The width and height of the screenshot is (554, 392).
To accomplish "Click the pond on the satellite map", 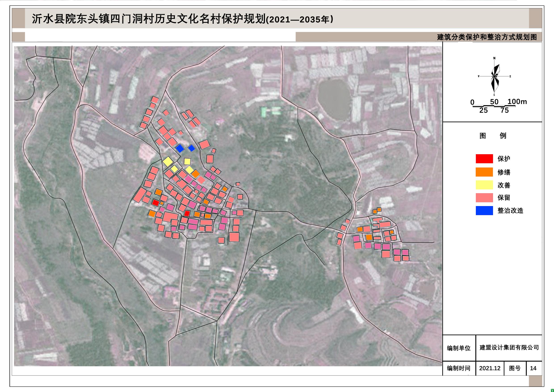I will pyautogui.click(x=334, y=99).
